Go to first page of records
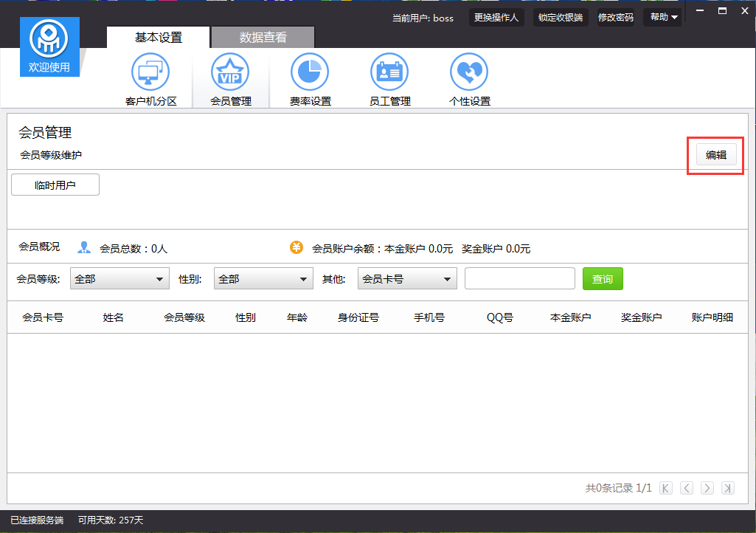Viewport: 756px width, 533px height. click(666, 488)
